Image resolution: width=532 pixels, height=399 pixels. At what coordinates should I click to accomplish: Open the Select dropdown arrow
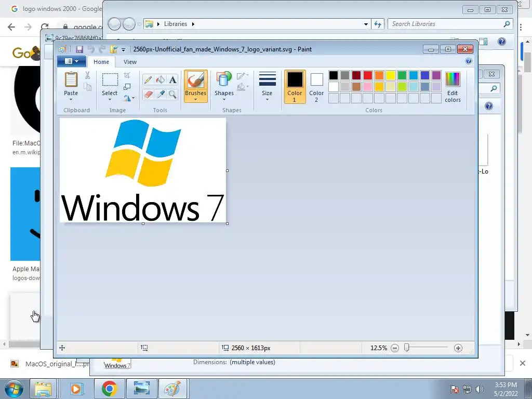click(x=110, y=100)
